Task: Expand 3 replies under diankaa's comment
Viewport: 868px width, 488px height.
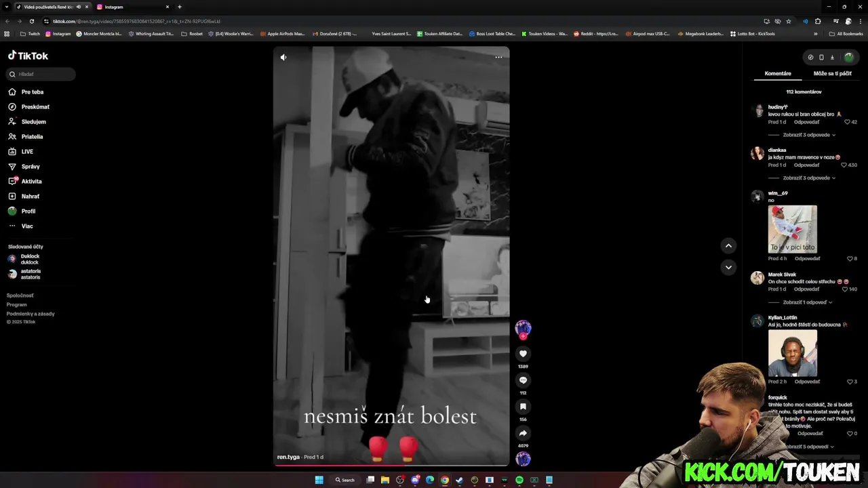Action: (808, 178)
